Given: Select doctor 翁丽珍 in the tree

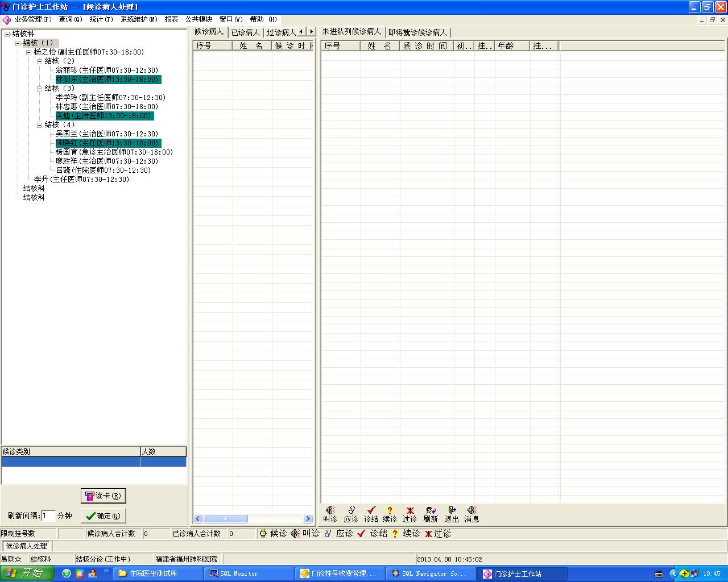Looking at the screenshot, I should pyautogui.click(x=107, y=70).
